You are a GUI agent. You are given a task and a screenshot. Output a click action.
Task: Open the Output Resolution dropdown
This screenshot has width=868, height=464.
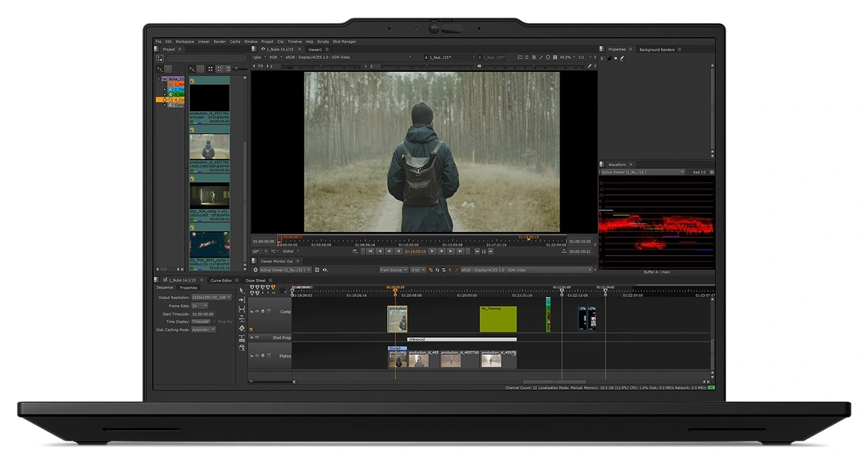212,297
